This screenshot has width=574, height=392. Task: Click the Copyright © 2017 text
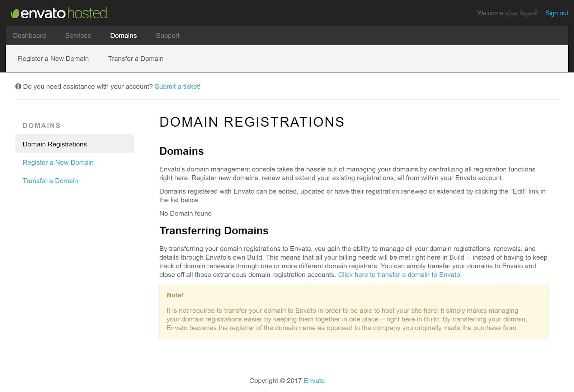276,381
